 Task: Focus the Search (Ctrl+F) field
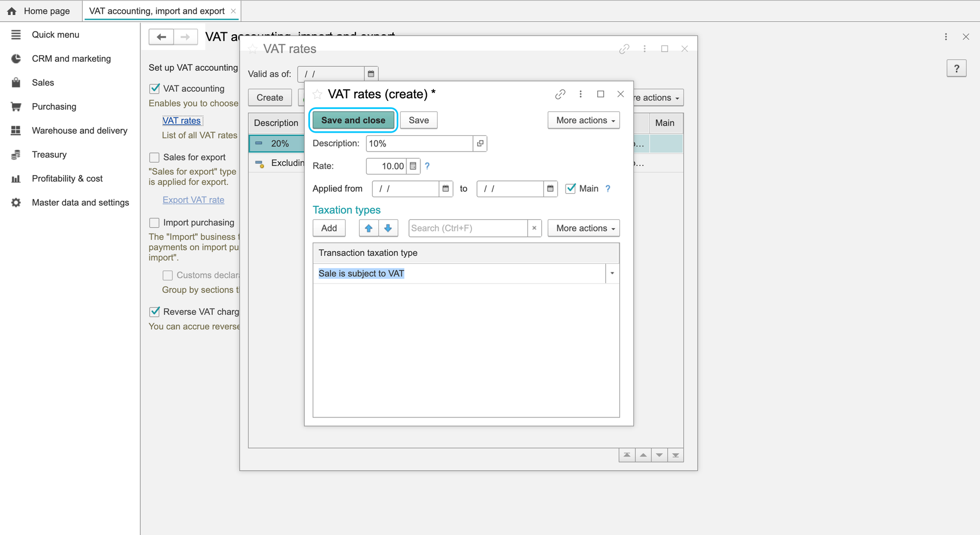[468, 228]
